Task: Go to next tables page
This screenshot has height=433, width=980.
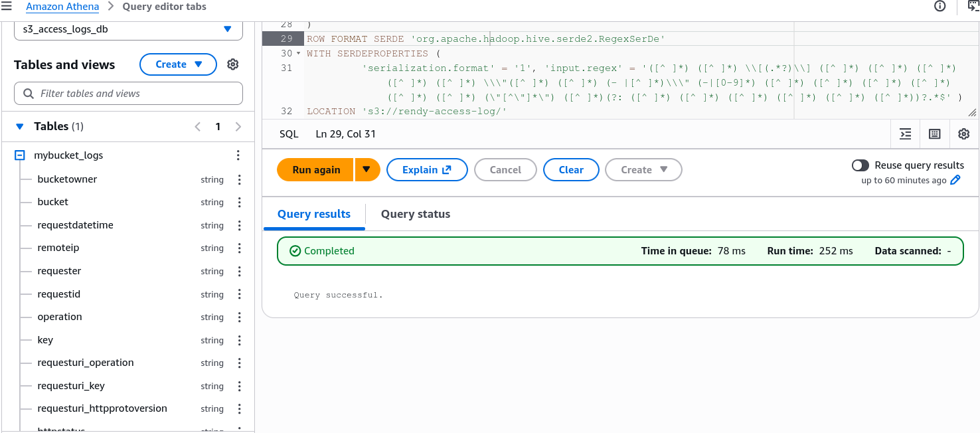Action: tap(238, 127)
